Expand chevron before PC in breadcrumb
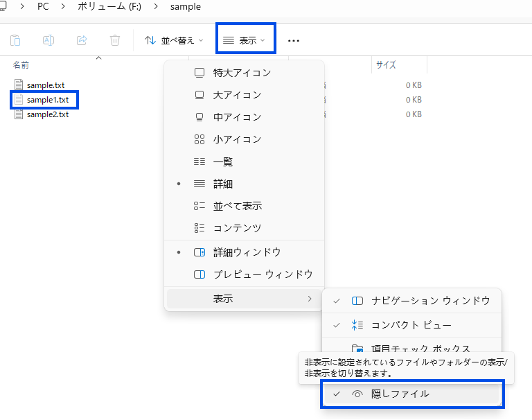Viewport: 532px width, 420px height. [22, 6]
